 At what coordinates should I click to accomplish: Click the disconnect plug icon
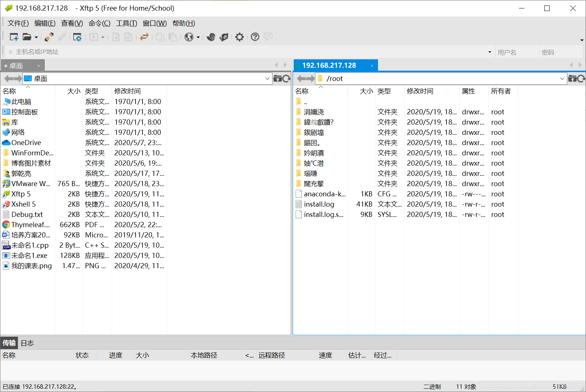click(x=62, y=37)
